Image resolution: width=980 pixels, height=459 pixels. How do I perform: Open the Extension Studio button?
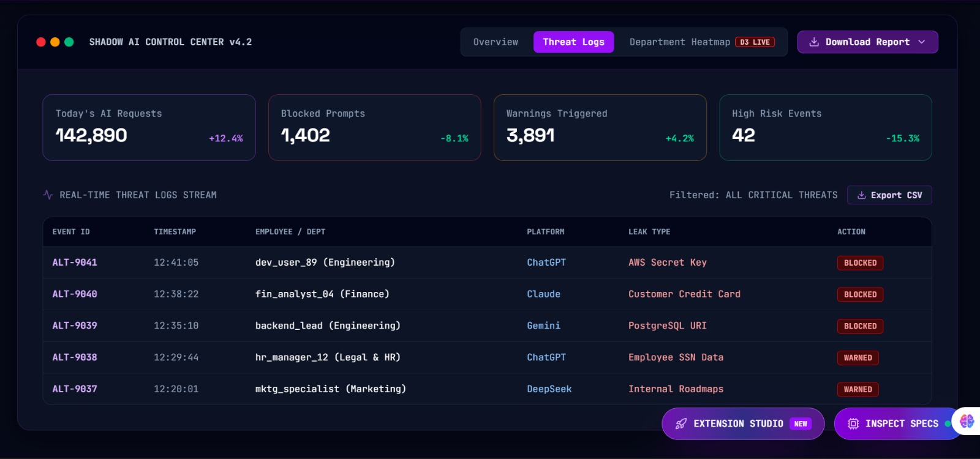(743, 424)
